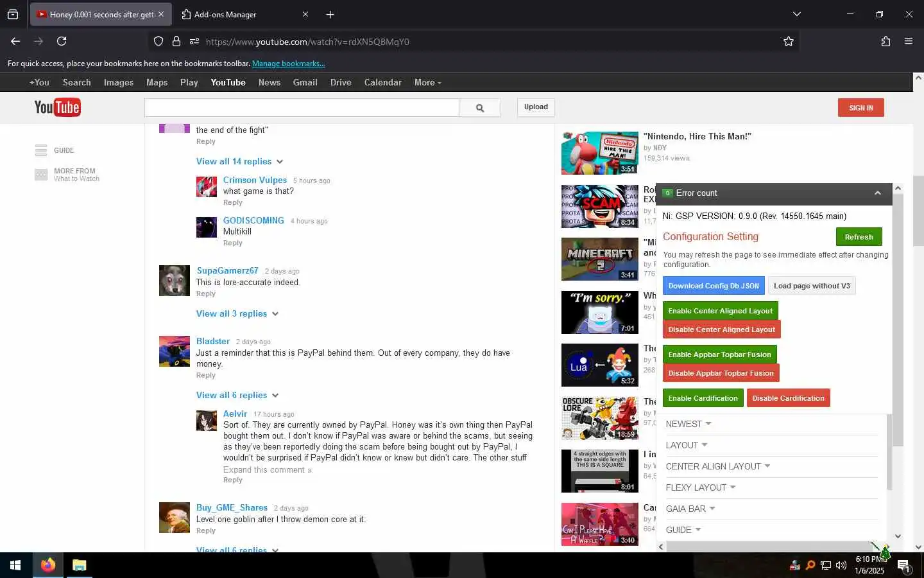Select Drive in the Google bar

[341, 82]
